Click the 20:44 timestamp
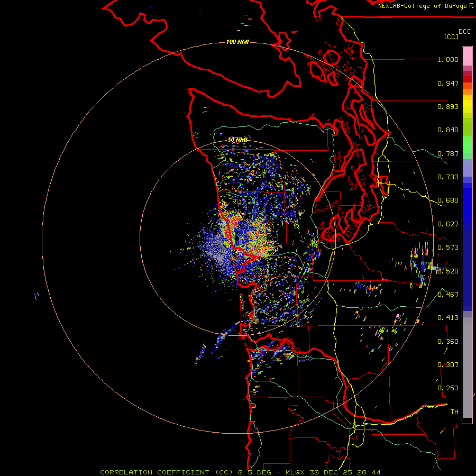The height and width of the screenshot is (476, 476). tap(369, 472)
